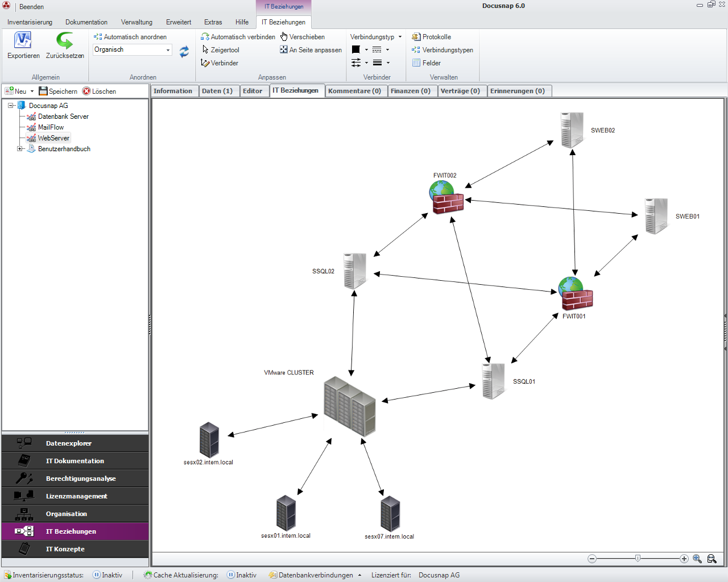Open the line color dropdown arrow
Viewport: 728px width, 582px height.
[x=366, y=50]
